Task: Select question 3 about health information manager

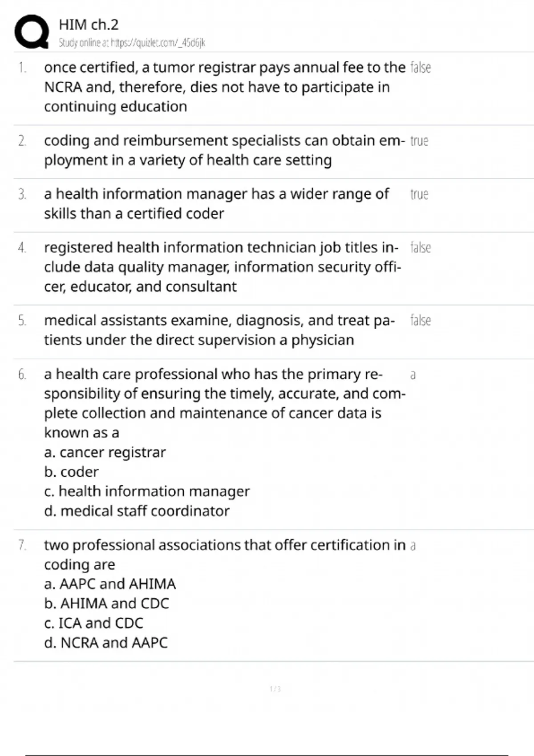Action: [216, 204]
